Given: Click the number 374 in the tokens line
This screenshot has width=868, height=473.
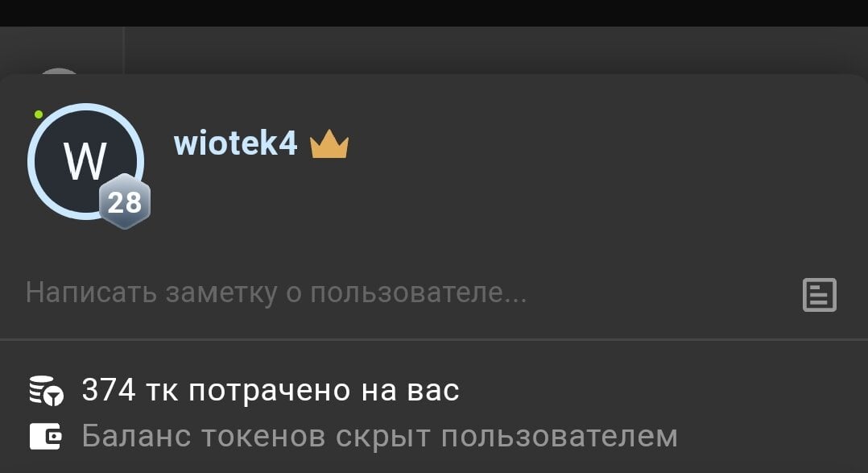Looking at the screenshot, I should 109,390.
